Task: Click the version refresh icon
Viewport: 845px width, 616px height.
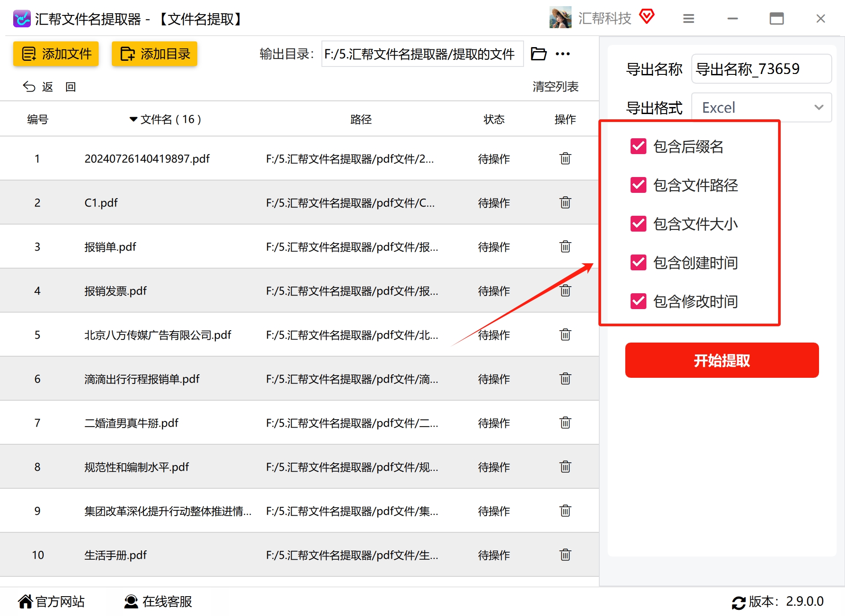Action: 738,602
